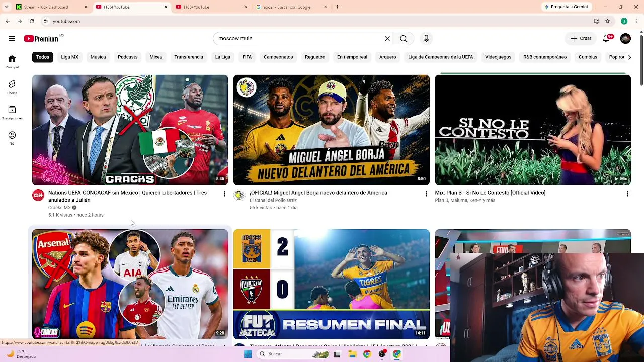Select the Videojuegos filter chip
The image size is (644, 362).
coord(498,57)
